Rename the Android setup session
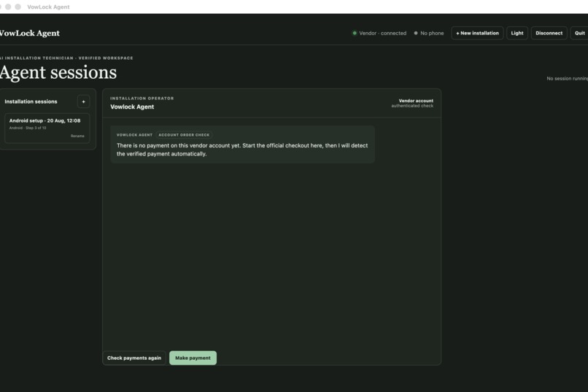This screenshot has width=588, height=392. pyautogui.click(x=77, y=136)
